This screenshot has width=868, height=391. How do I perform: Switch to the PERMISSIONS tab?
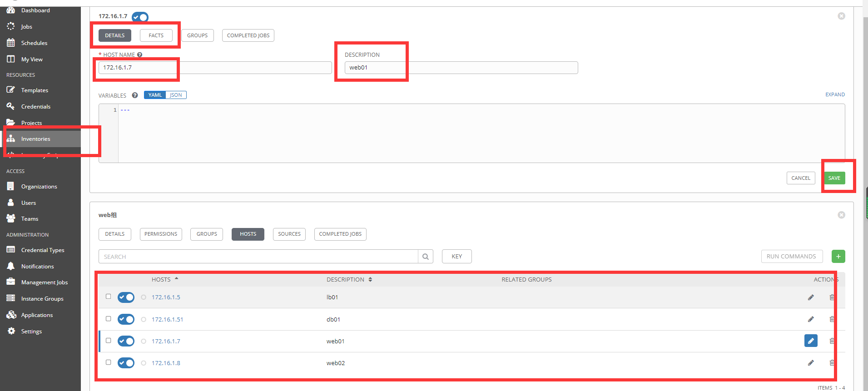pyautogui.click(x=161, y=234)
